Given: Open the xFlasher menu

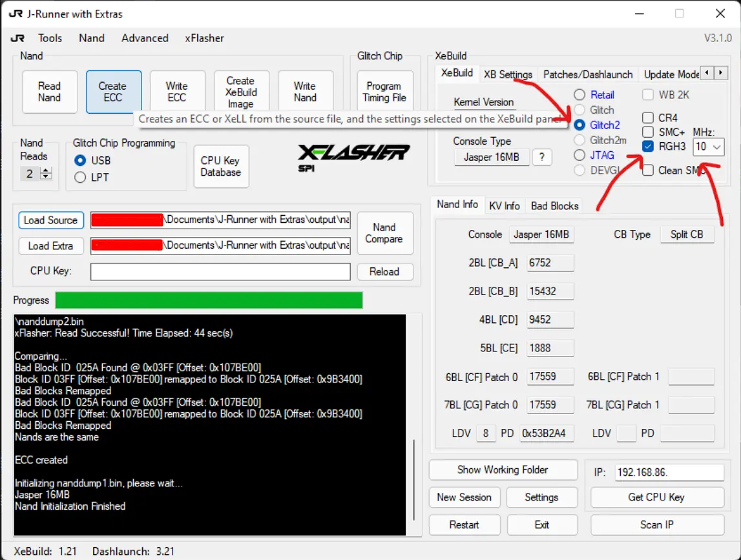Looking at the screenshot, I should point(204,38).
